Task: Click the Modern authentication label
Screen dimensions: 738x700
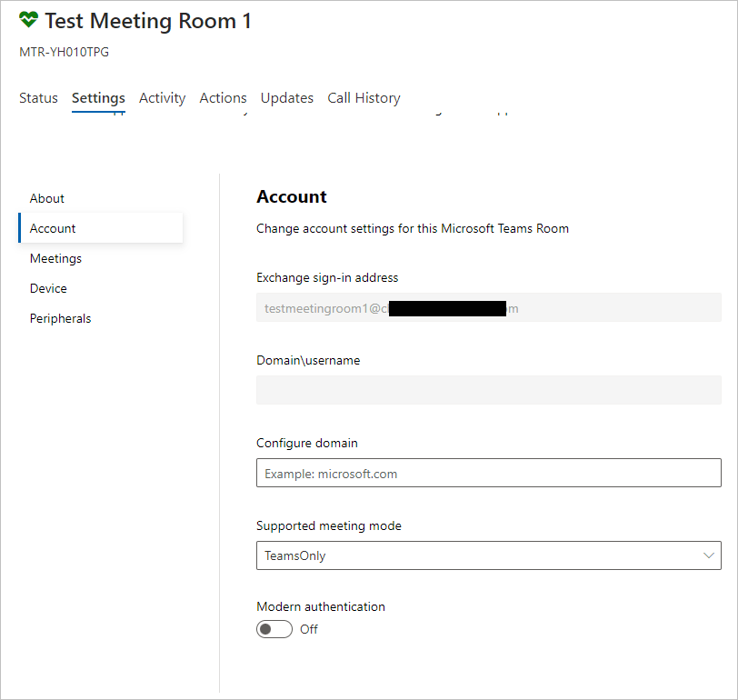Action: click(x=321, y=606)
